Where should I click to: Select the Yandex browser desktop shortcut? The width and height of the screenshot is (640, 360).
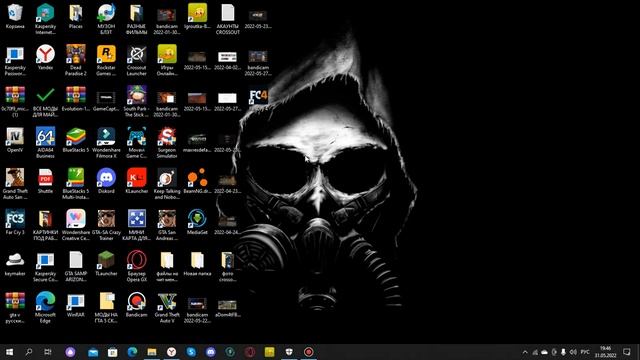click(x=45, y=58)
